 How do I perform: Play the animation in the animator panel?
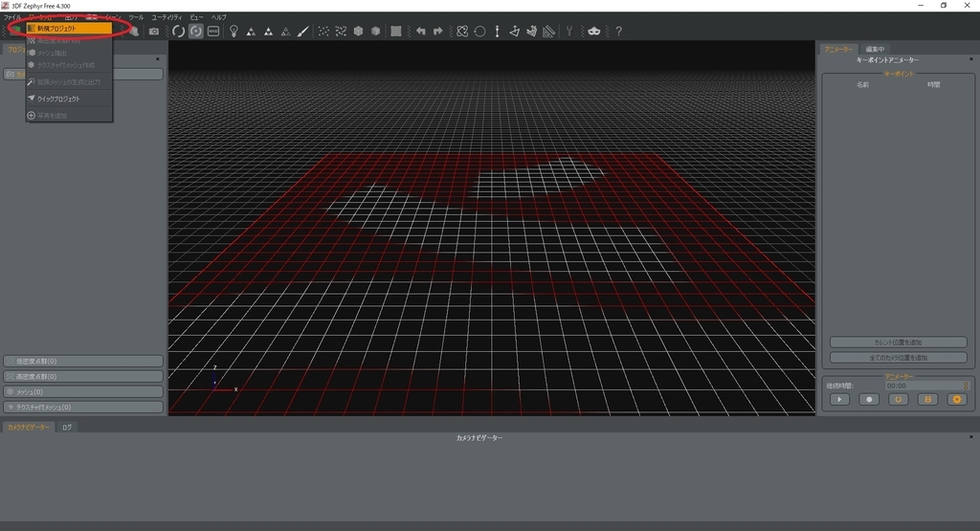click(x=839, y=399)
